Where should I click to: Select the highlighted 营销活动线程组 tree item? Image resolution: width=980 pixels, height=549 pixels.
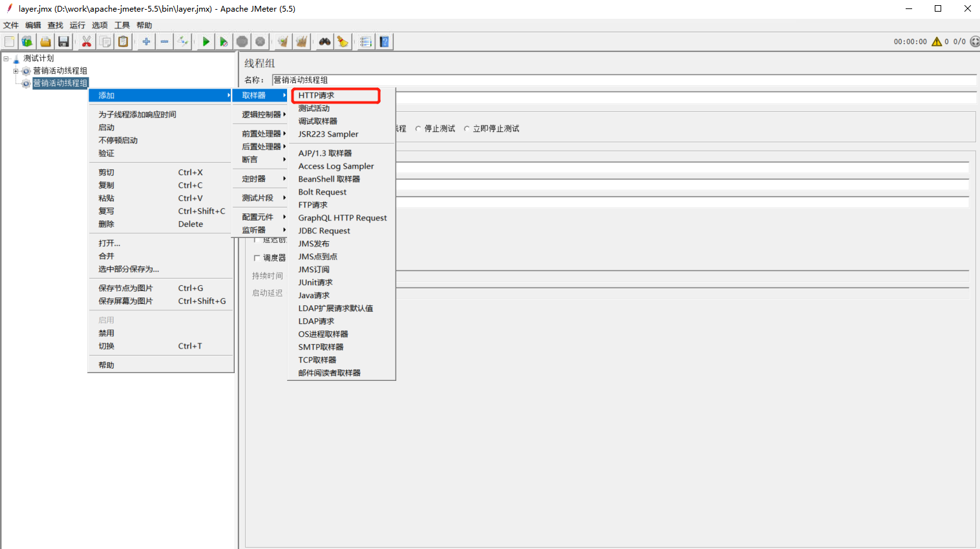click(x=60, y=83)
